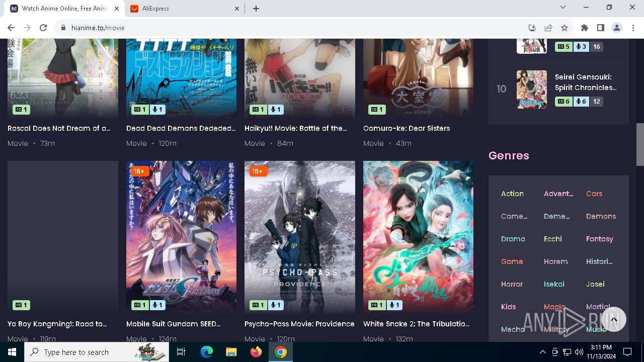This screenshot has height=362, width=644.
Task: Click the Haikyu!! movie poster
Action: point(300,78)
